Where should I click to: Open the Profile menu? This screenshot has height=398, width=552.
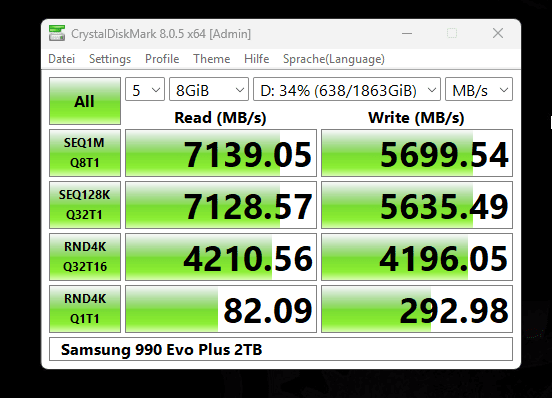(162, 59)
